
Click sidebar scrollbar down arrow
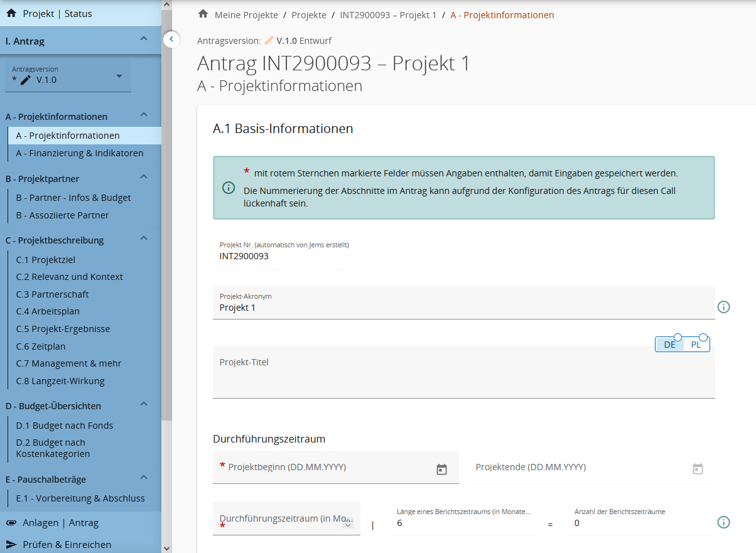pos(166,548)
